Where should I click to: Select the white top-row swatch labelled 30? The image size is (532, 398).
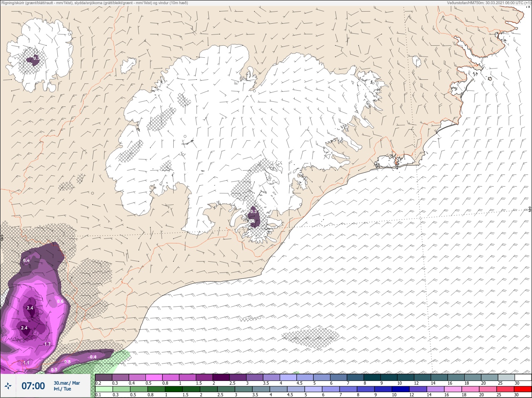pyautogui.click(x=523, y=378)
